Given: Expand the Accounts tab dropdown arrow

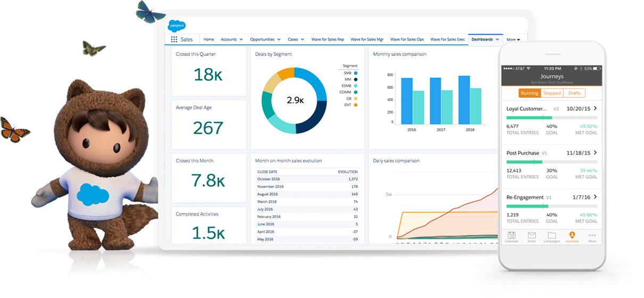Looking at the screenshot, I should pos(241,39).
